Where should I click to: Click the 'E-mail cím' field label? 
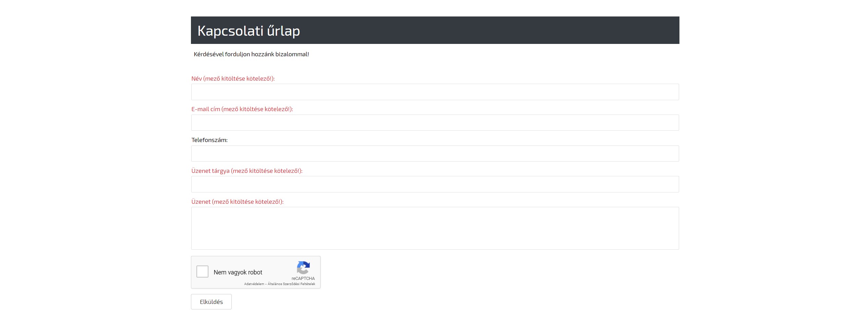242,109
